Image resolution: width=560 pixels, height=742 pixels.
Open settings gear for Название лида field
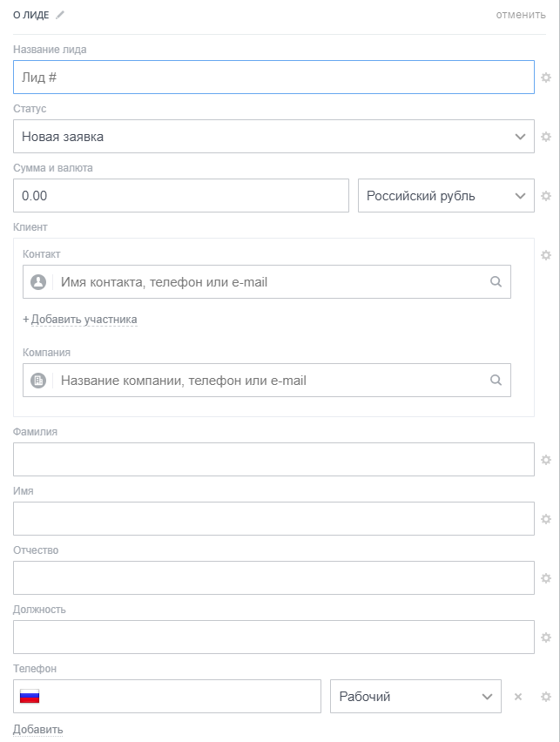click(x=546, y=78)
